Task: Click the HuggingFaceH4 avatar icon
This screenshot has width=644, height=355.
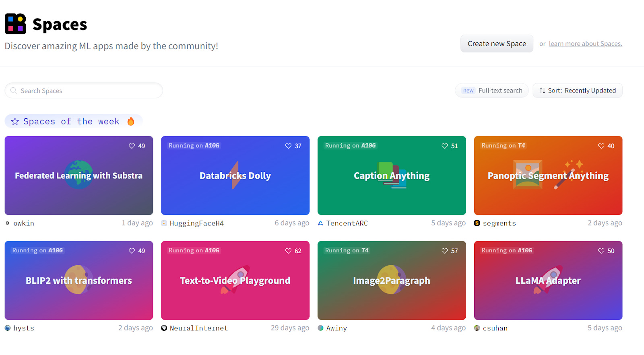Action: 164,223
